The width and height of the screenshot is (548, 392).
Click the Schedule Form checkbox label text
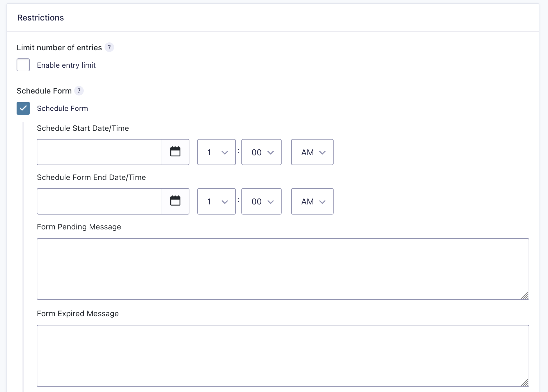(62, 108)
